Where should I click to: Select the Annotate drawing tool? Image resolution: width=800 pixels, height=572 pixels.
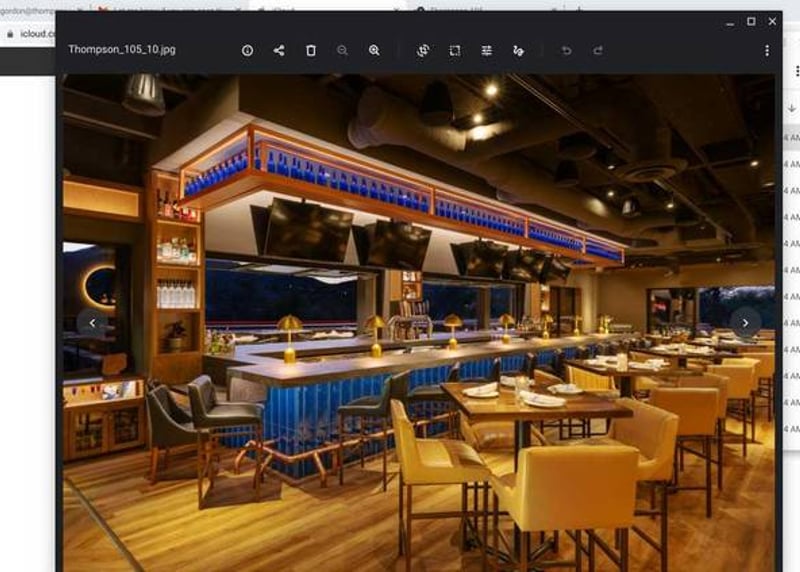[518, 50]
